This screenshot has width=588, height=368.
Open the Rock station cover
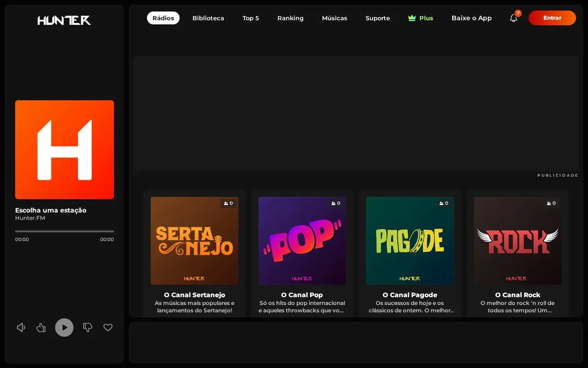pyautogui.click(x=518, y=241)
